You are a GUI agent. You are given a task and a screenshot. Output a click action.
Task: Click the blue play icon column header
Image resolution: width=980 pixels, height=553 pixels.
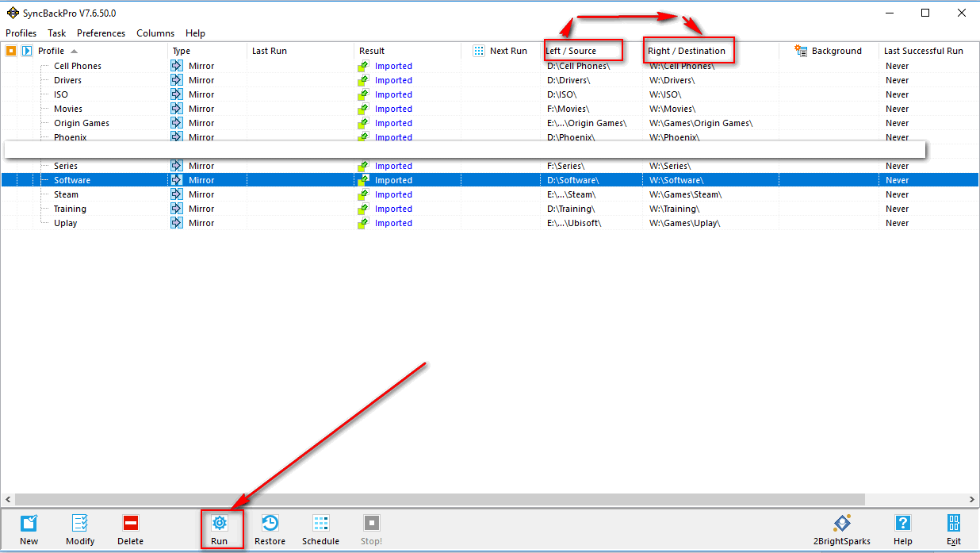point(26,51)
